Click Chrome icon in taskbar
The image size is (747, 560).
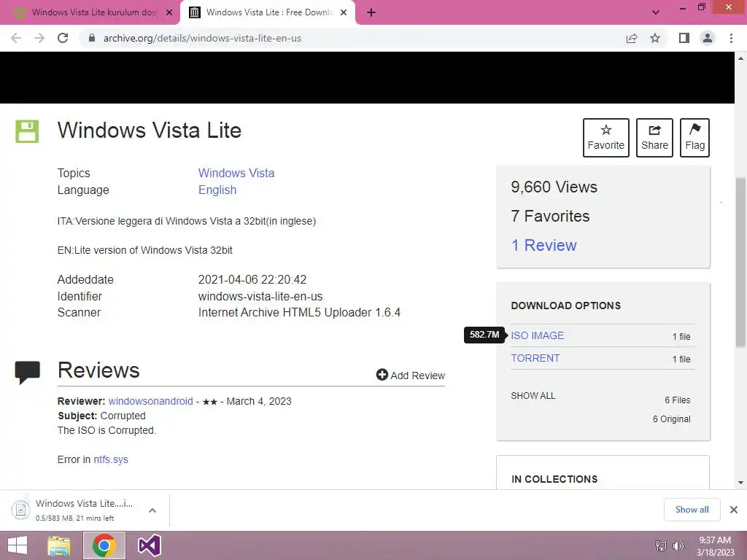tap(104, 545)
